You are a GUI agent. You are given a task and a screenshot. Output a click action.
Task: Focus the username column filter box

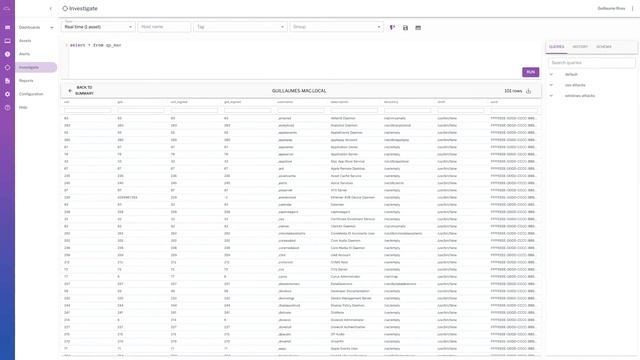pos(301,110)
